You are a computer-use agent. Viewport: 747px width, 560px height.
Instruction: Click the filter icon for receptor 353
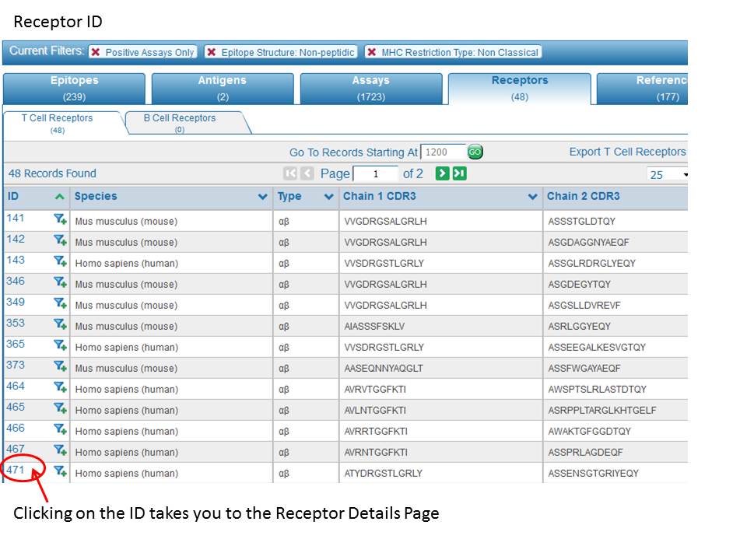(60, 325)
